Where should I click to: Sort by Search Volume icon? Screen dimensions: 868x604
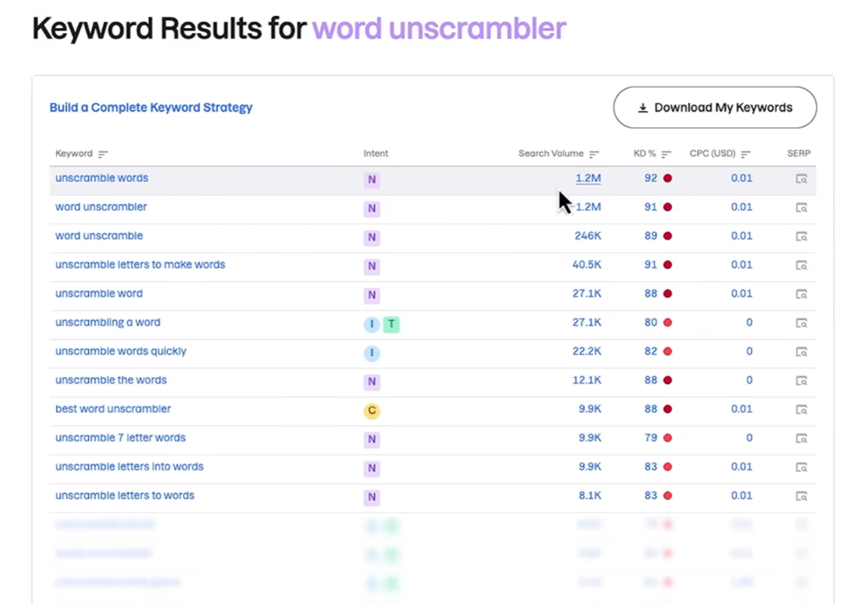pyautogui.click(x=594, y=154)
